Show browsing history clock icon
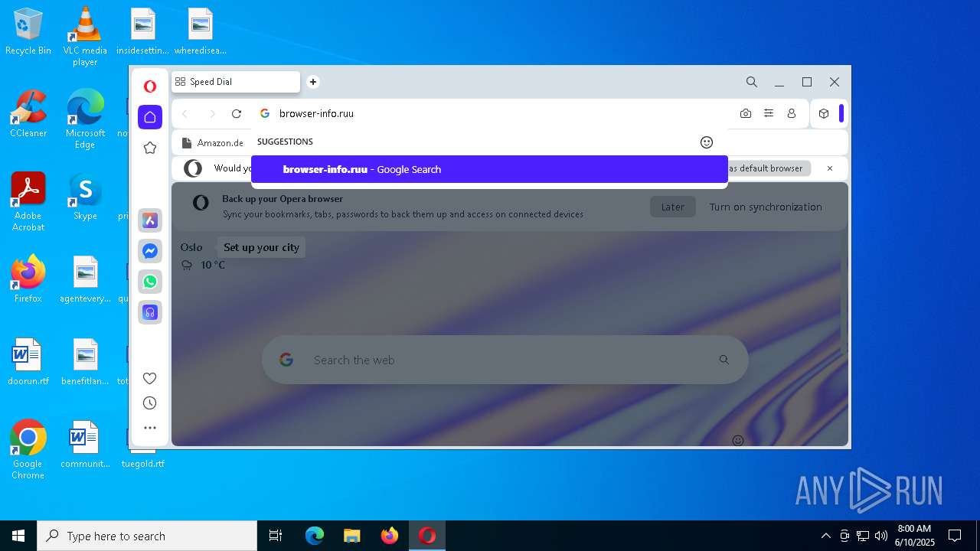980x551 pixels. tap(150, 403)
